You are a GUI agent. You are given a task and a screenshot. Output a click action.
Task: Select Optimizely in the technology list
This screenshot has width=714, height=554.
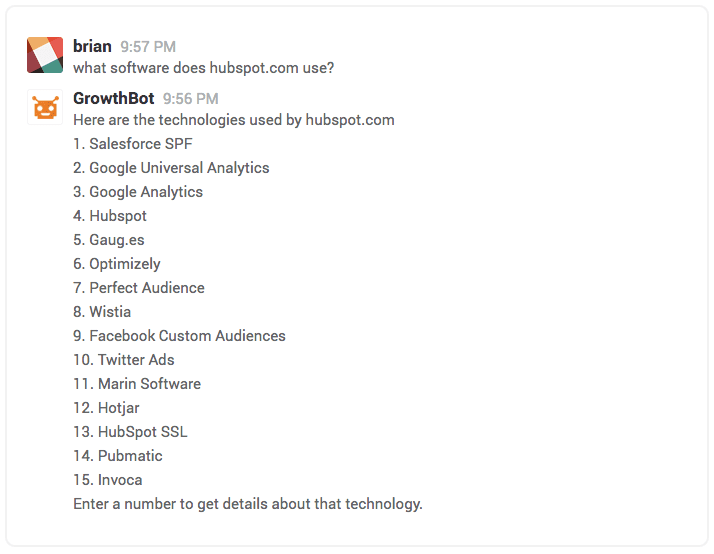[117, 264]
